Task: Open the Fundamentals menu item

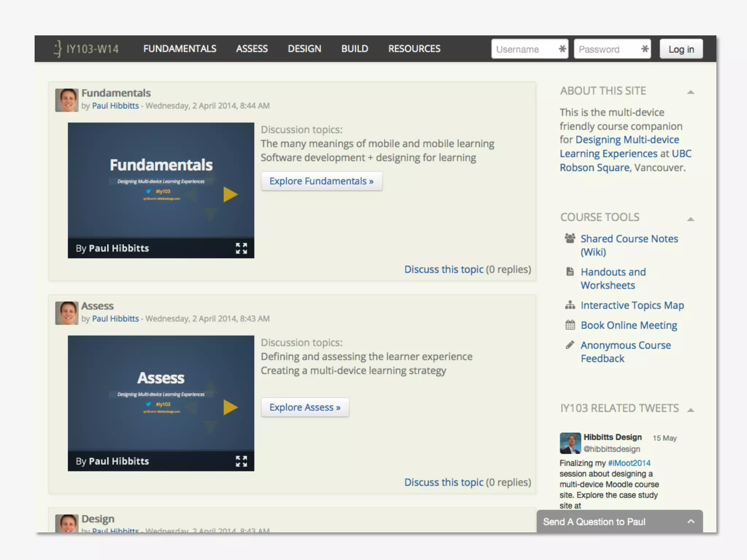Action: point(180,49)
